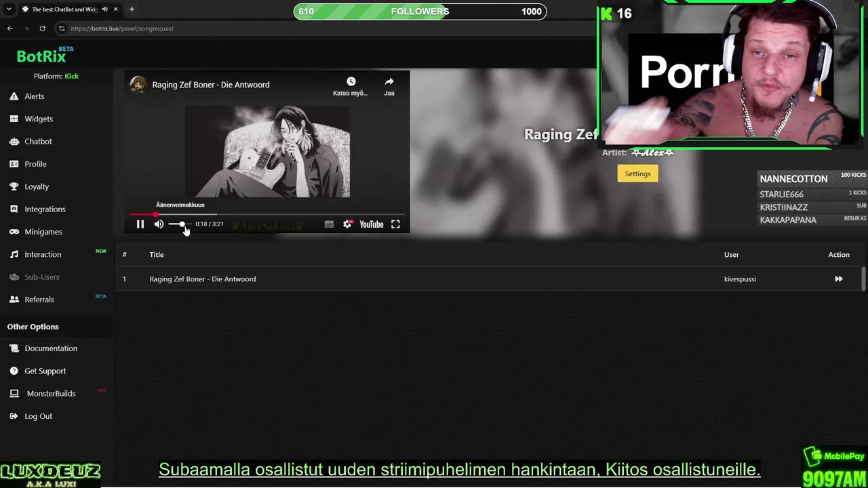Click the Alerts warning triangle icon
The width and height of the screenshot is (868, 488).
click(14, 96)
